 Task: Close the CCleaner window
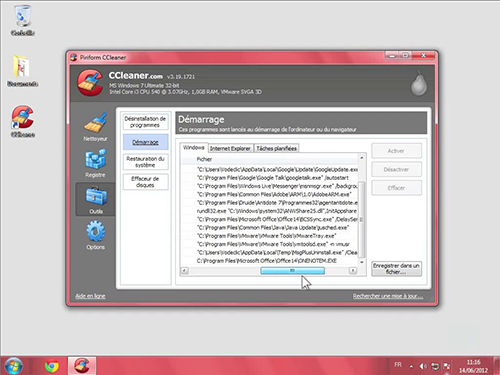(x=423, y=55)
